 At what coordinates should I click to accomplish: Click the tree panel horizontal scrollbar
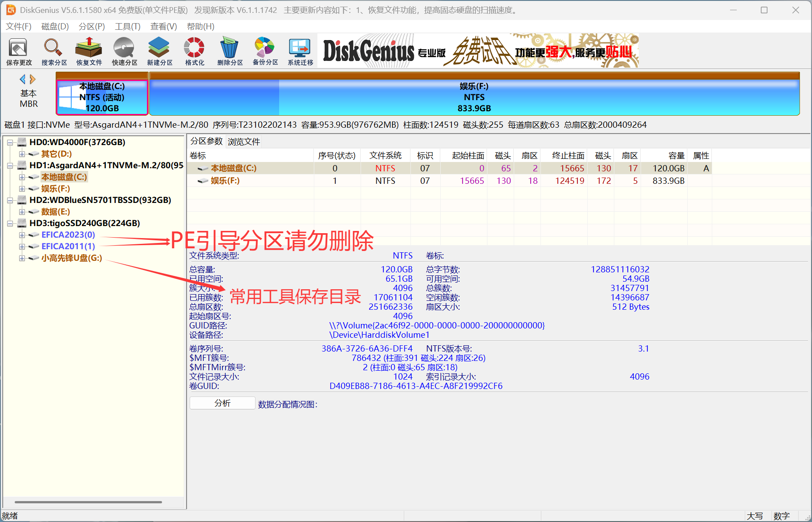(x=88, y=502)
